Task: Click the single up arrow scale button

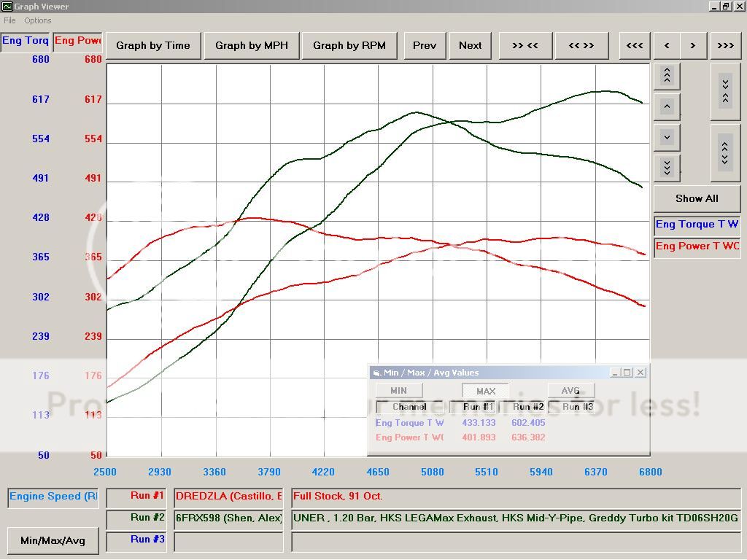Action: tap(666, 106)
